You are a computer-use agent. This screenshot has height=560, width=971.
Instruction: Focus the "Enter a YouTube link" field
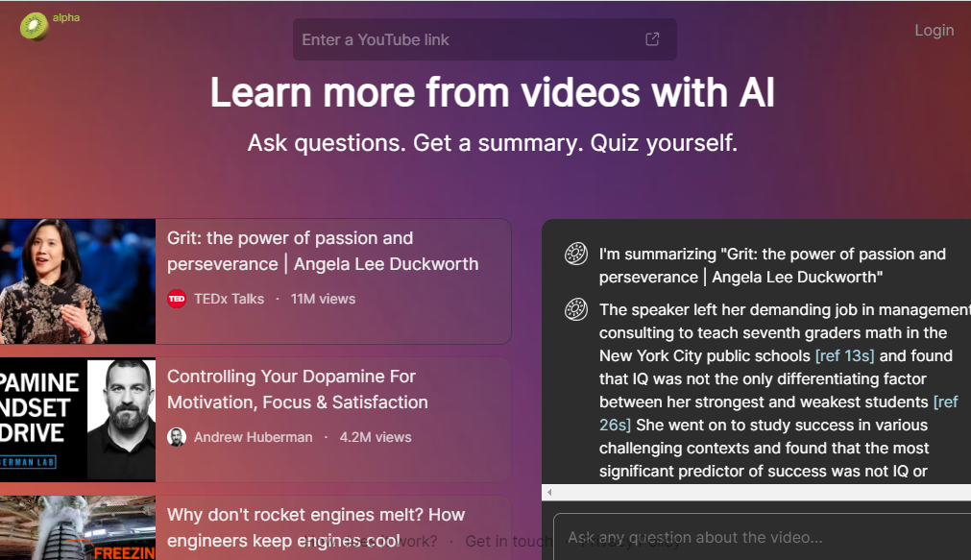pos(471,39)
